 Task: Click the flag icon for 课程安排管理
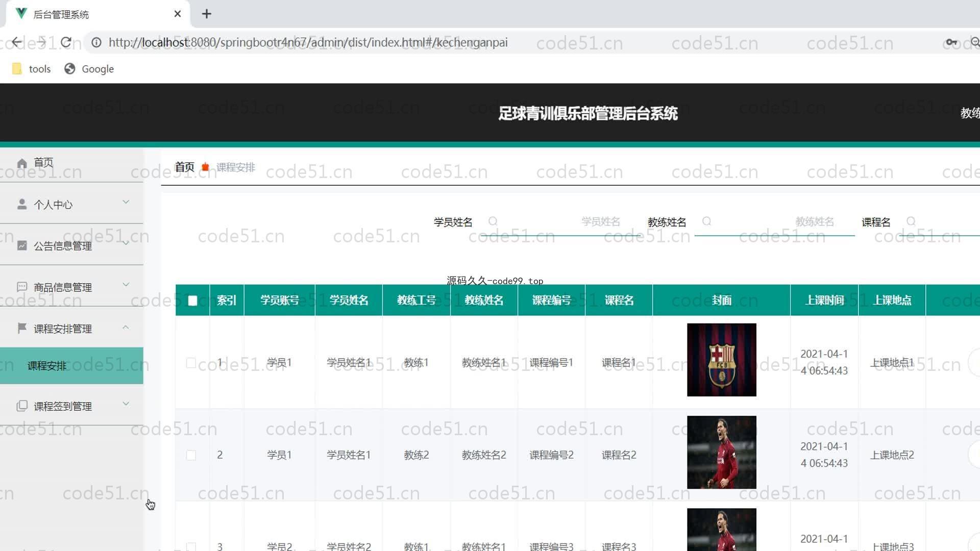pos(21,328)
